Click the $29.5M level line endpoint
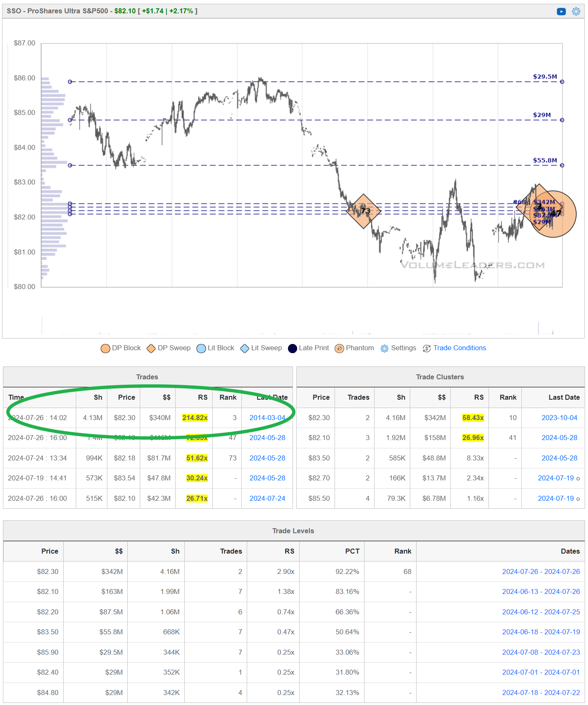This screenshot has height=705, width=588. point(562,82)
